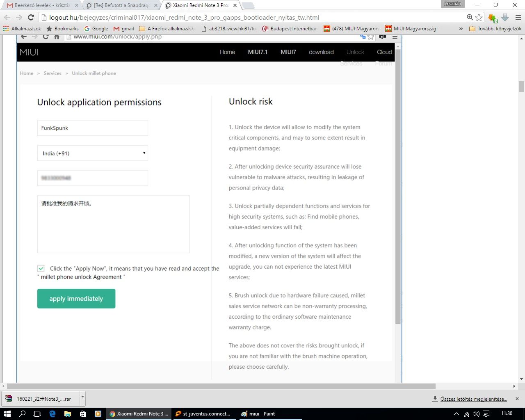The height and width of the screenshot is (420, 525).
Task: Open a new Chrome tab
Action: (x=248, y=5)
